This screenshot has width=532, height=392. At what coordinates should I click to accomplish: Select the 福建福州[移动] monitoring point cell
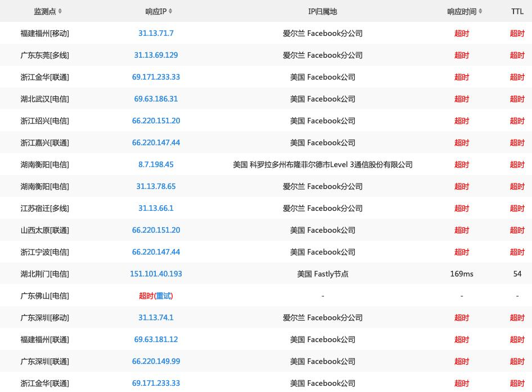point(45,33)
